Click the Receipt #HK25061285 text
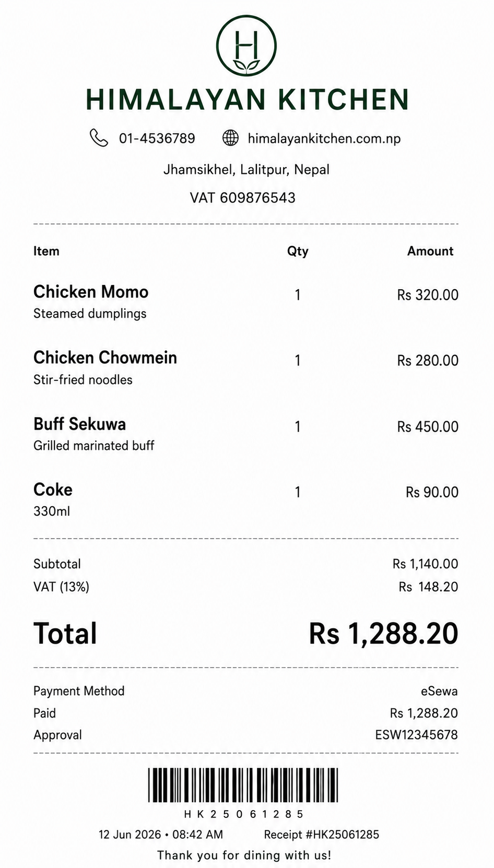The width and height of the screenshot is (494, 868). 322,835
